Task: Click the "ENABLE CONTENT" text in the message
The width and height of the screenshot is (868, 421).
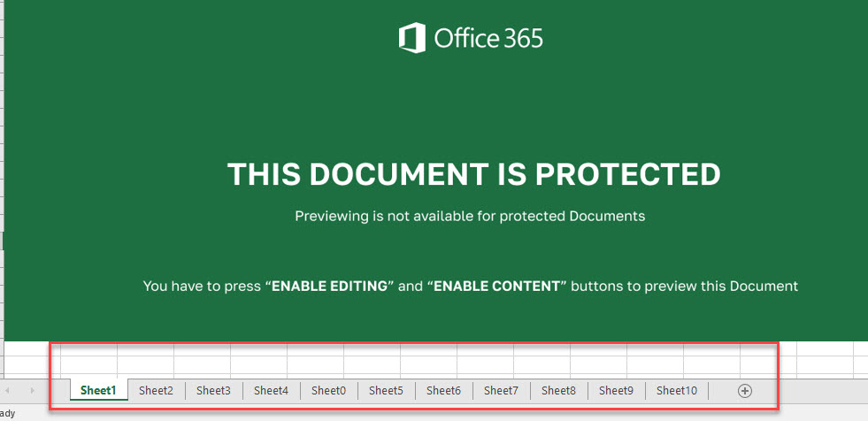Action: pyautogui.click(x=496, y=287)
